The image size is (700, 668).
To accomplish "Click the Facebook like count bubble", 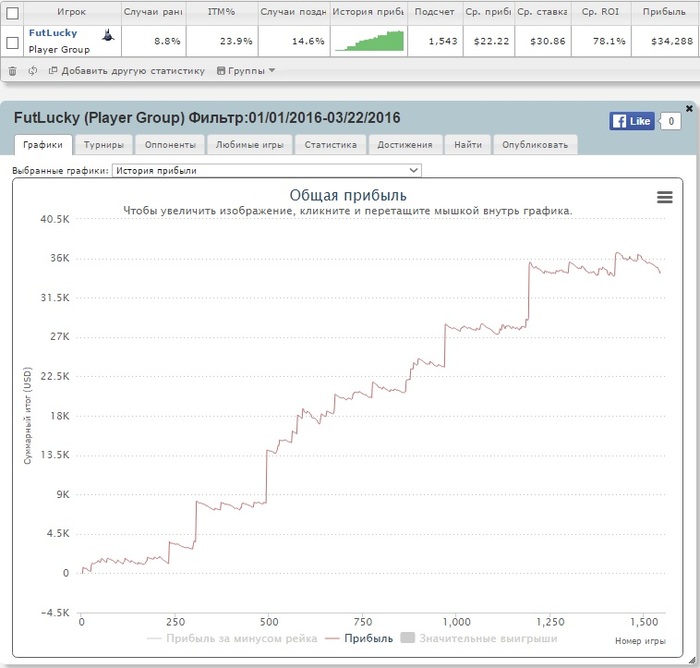I will pos(671,121).
